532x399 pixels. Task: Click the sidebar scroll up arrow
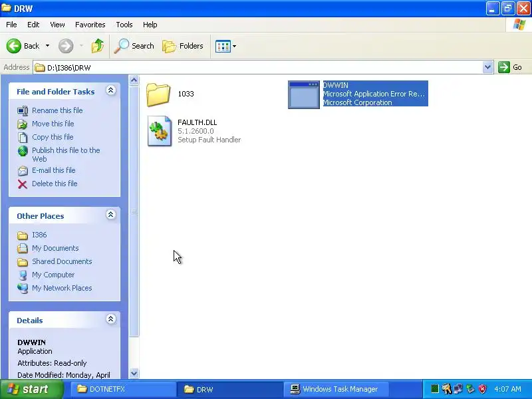click(x=134, y=80)
